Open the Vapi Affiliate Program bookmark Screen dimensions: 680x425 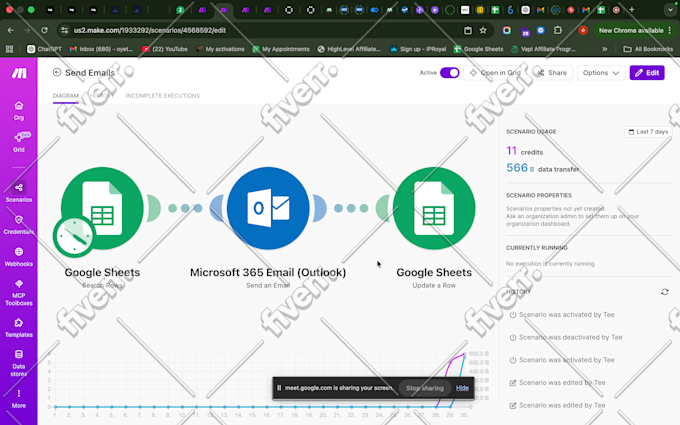[x=543, y=49]
